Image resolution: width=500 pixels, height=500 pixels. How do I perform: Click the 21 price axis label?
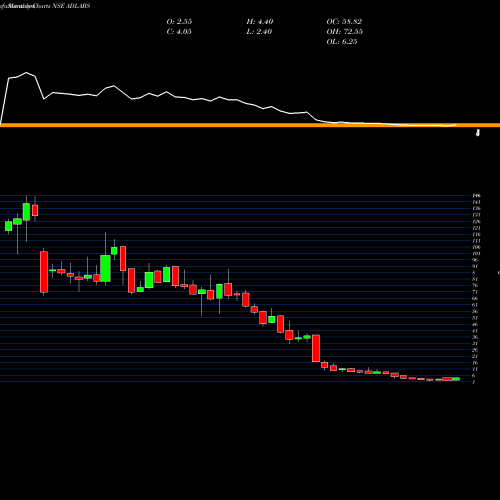pyautogui.click(x=475, y=356)
